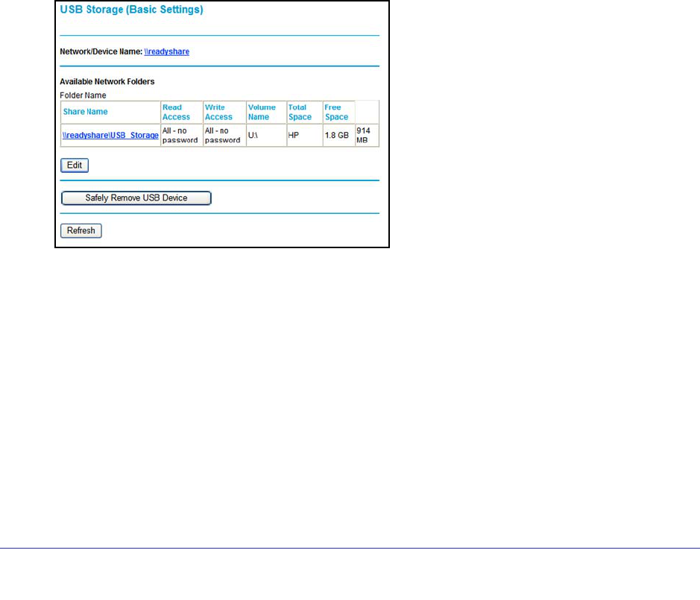The image size is (700, 600).
Task: Click the Available Network Folders label
Action: (107, 82)
